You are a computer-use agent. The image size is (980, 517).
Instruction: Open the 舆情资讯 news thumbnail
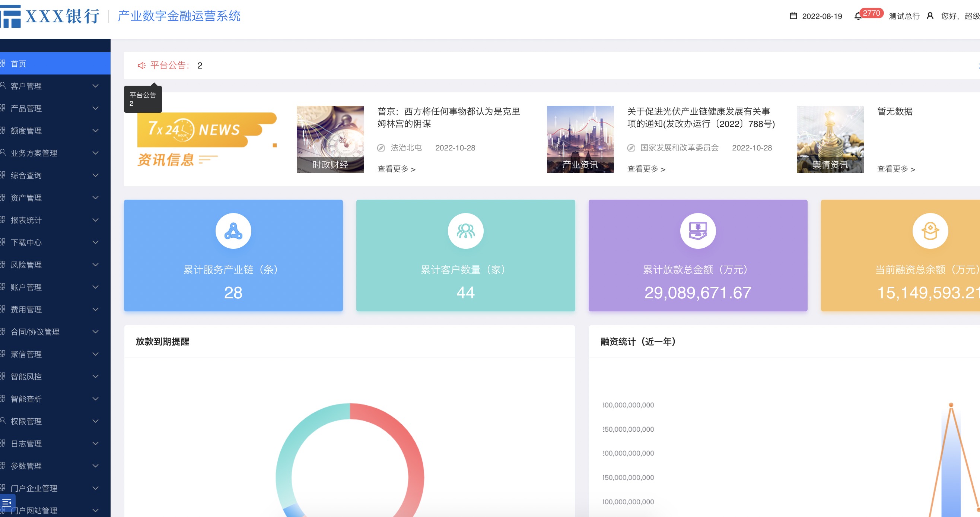830,139
